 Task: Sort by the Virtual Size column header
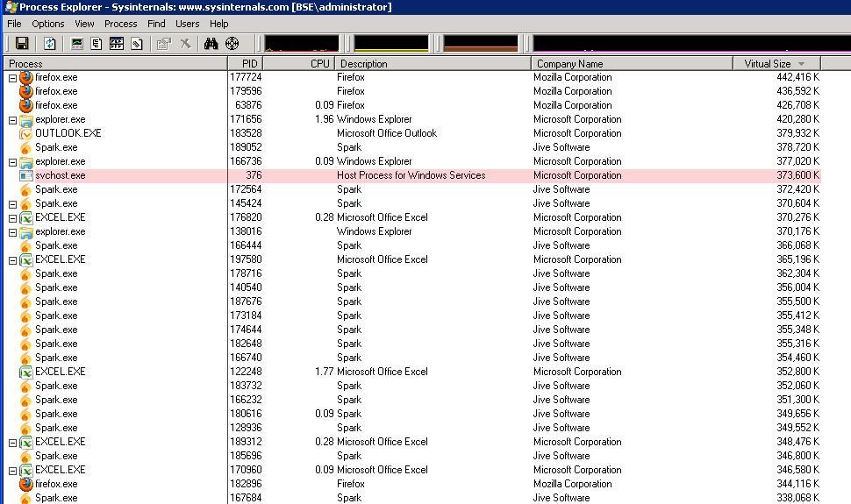776,63
